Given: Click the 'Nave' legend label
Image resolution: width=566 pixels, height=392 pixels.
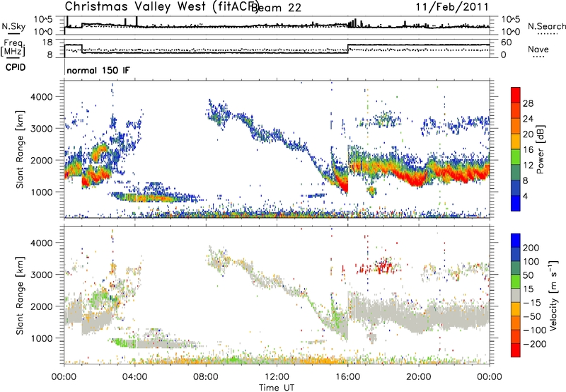Looking at the screenshot, I should coord(538,49).
